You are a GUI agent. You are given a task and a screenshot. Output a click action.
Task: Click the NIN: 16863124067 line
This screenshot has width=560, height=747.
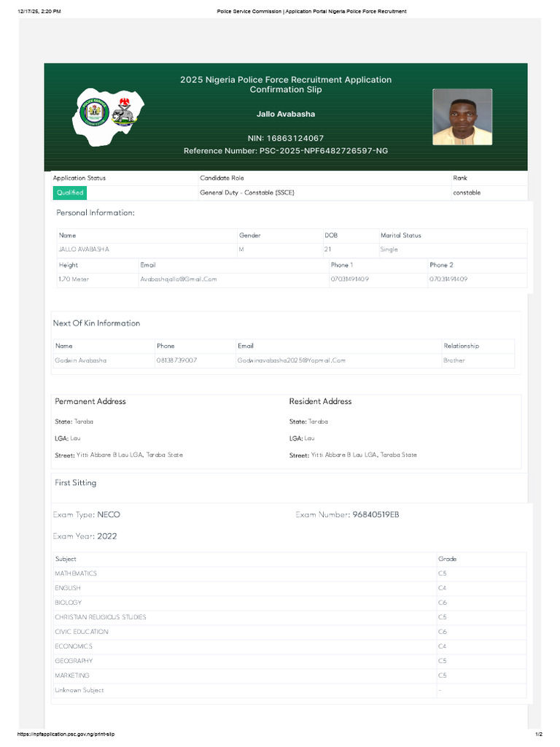click(x=286, y=138)
